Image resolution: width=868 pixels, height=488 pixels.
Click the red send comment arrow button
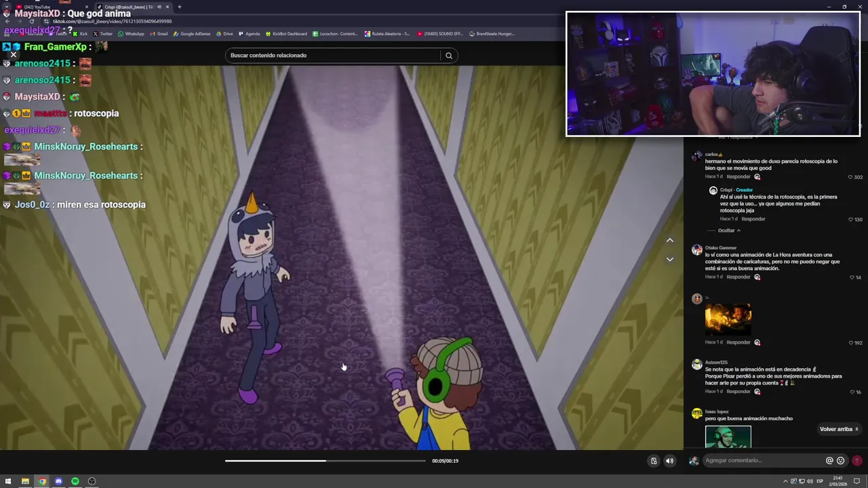[857, 460]
